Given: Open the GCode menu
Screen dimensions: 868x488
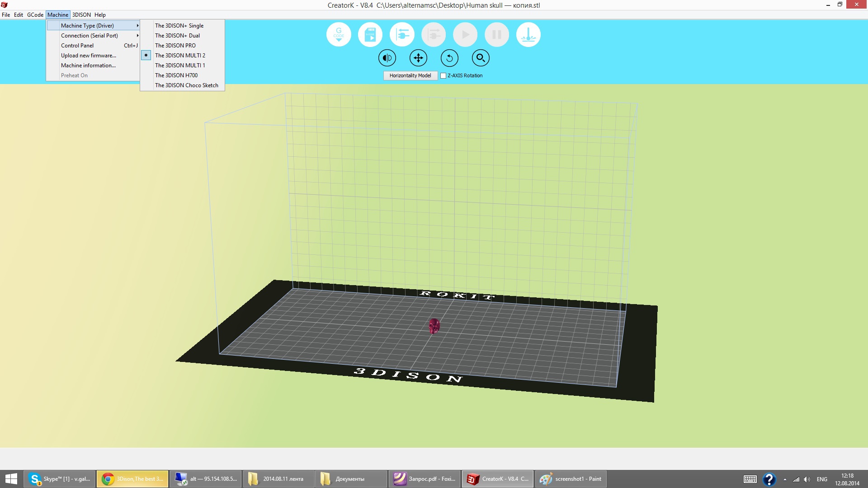Looking at the screenshot, I should pyautogui.click(x=35, y=14).
